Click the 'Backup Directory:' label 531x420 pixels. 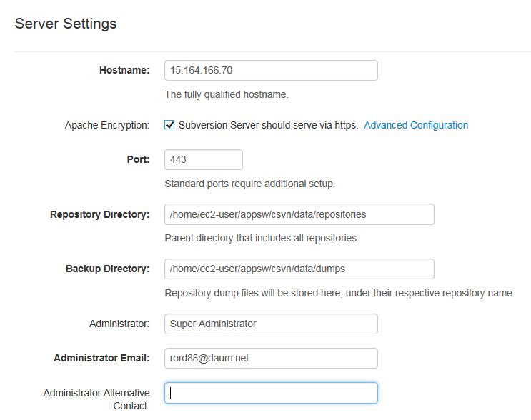pos(108,269)
